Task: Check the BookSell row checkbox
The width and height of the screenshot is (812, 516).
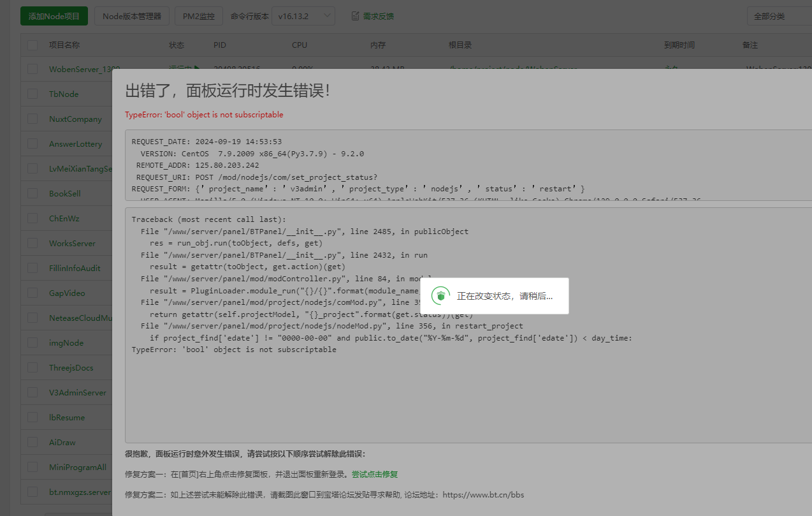Action: click(x=33, y=193)
